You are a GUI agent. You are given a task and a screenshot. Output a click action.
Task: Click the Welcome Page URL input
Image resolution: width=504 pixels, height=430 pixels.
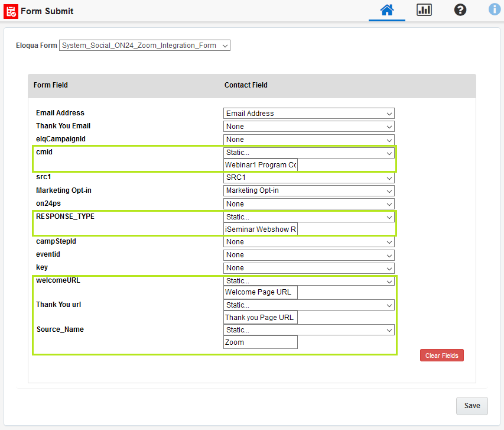[x=261, y=292]
